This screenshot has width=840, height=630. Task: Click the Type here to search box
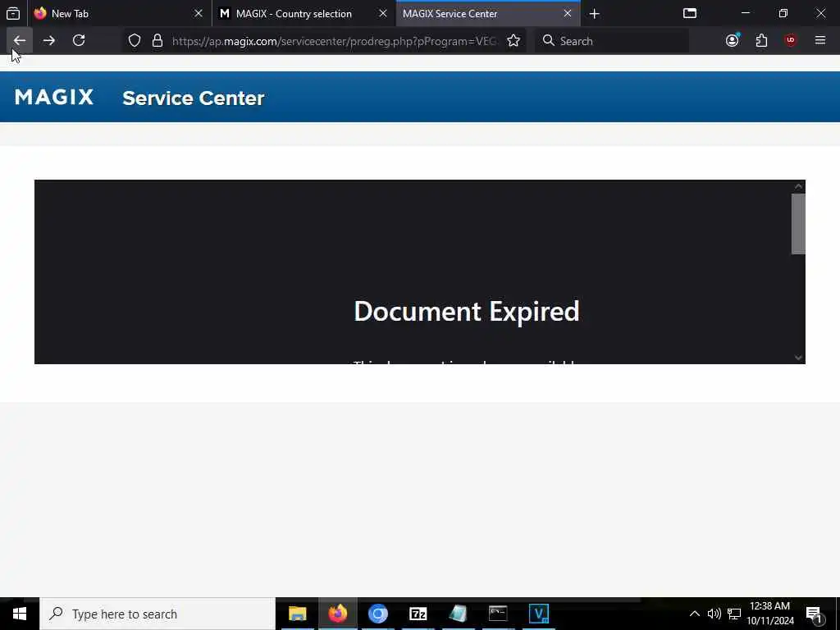(157, 614)
